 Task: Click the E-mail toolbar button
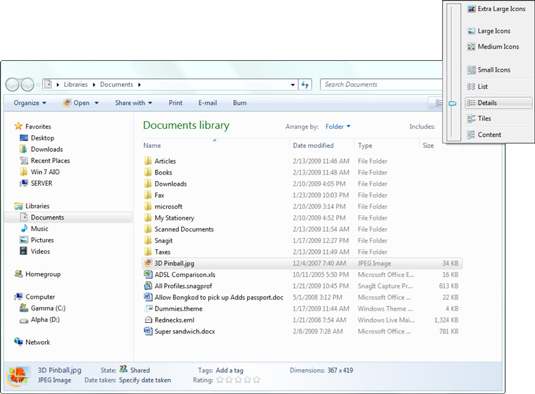(207, 103)
